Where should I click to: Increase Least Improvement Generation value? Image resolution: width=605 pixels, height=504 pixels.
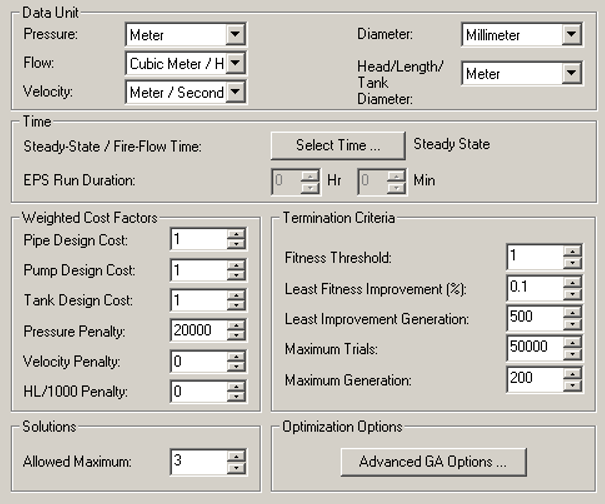572,313
